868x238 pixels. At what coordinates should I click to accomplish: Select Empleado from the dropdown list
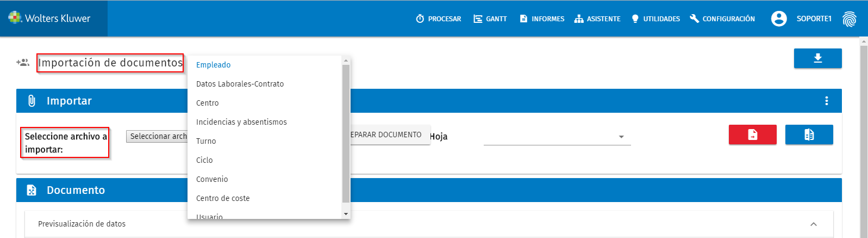(x=265, y=65)
